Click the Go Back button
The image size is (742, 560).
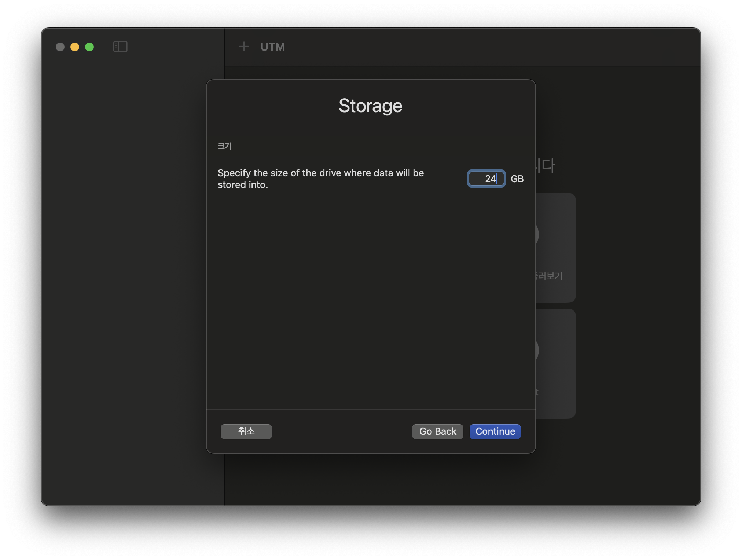pyautogui.click(x=437, y=431)
